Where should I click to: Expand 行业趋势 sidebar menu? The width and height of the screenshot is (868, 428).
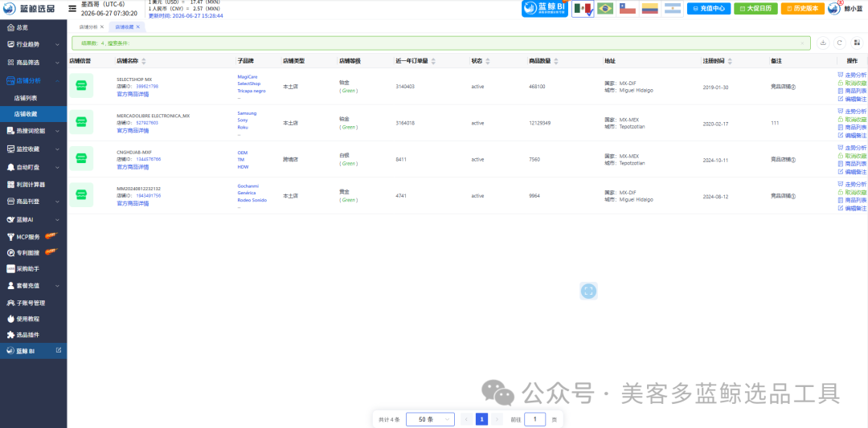(x=33, y=44)
